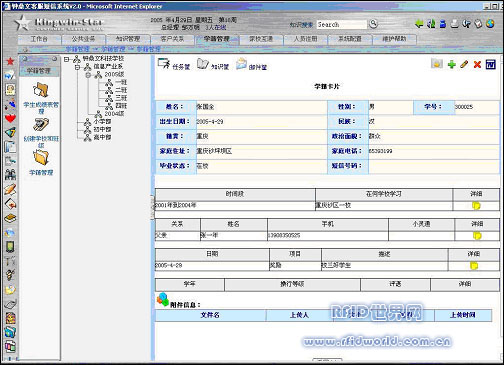Click the printer icon in header

(455, 24)
